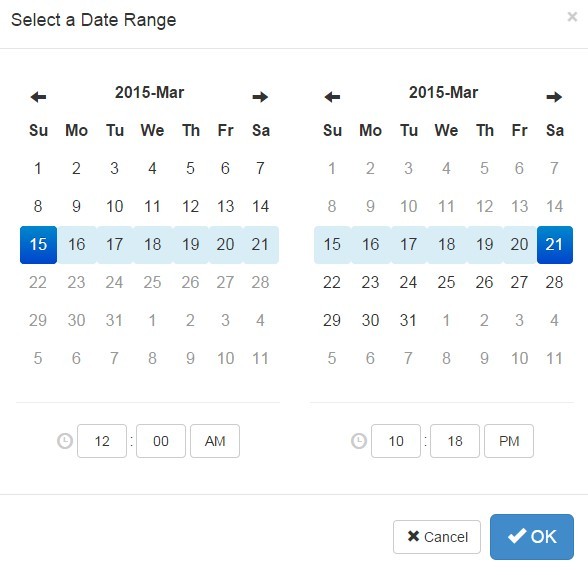Click the start hour field showing 12
Viewport: 588px width, 575px height.
[102, 441]
